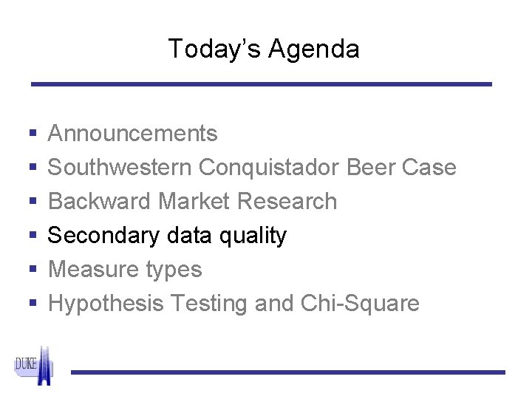This screenshot has width=532, height=399.
Task: Select the Announcements agenda item
Action: coord(133,133)
